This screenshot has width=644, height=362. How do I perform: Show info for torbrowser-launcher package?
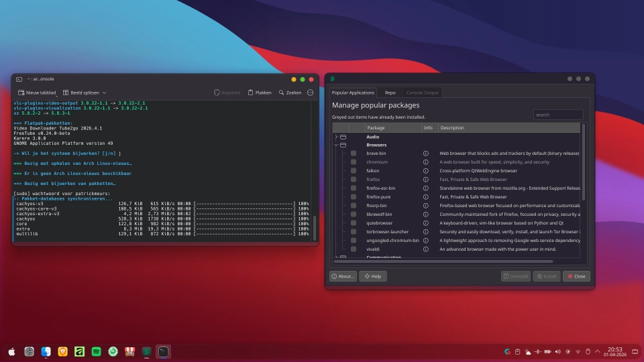point(426,232)
